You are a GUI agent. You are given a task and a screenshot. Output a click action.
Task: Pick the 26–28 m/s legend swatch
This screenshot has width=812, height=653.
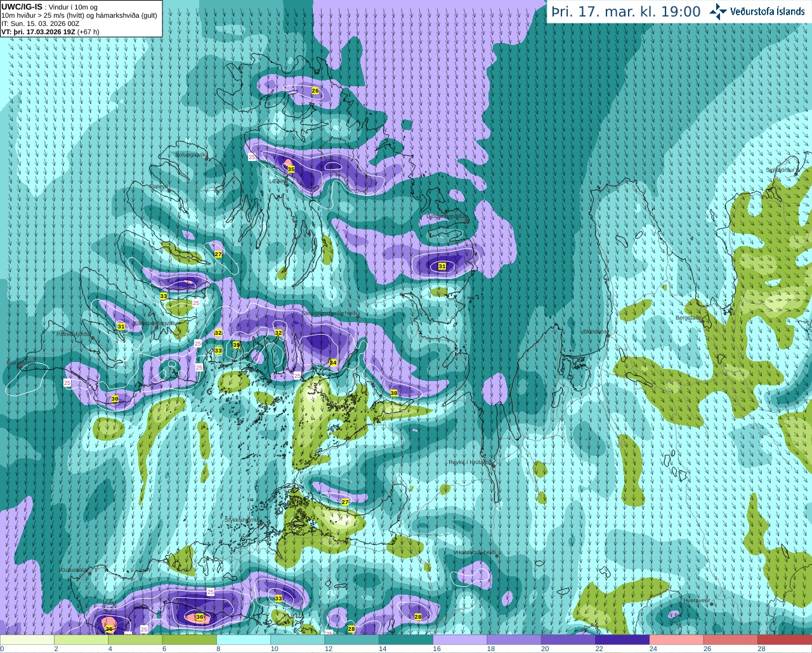tap(732, 640)
